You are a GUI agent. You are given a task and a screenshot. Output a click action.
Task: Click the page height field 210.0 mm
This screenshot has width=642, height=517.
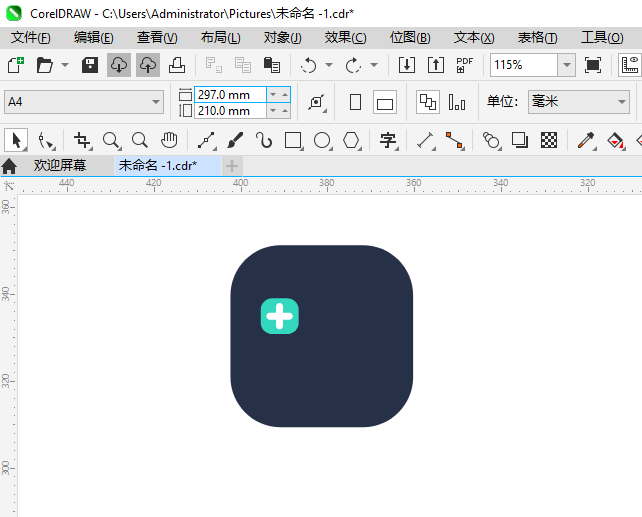230,111
